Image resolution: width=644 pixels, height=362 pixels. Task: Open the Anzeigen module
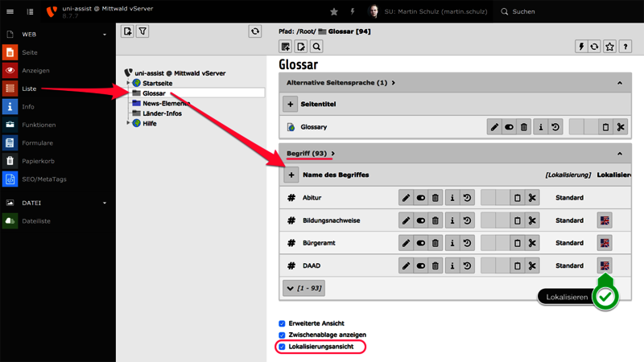(35, 71)
